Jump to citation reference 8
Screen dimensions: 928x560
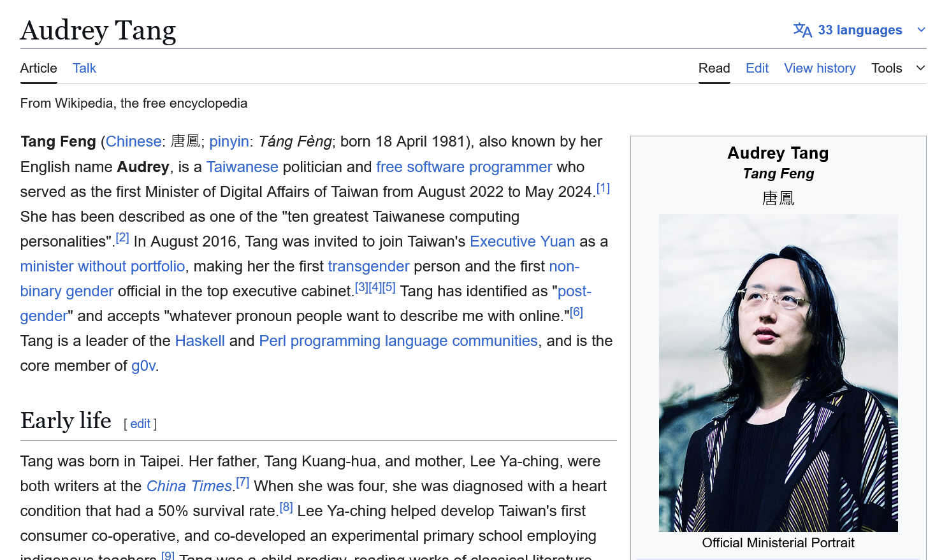286,507
